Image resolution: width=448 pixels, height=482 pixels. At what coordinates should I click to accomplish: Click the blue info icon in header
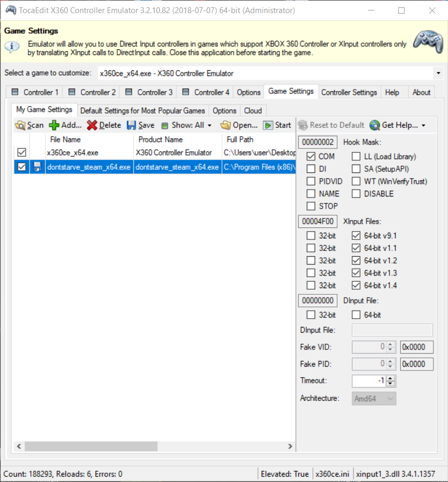[12, 47]
